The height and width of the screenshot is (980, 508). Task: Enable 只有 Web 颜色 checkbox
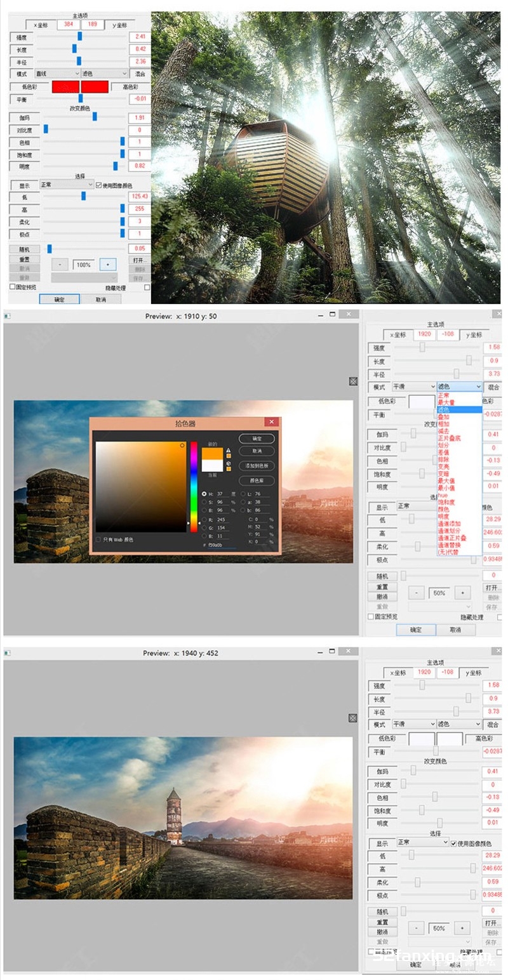click(x=98, y=540)
